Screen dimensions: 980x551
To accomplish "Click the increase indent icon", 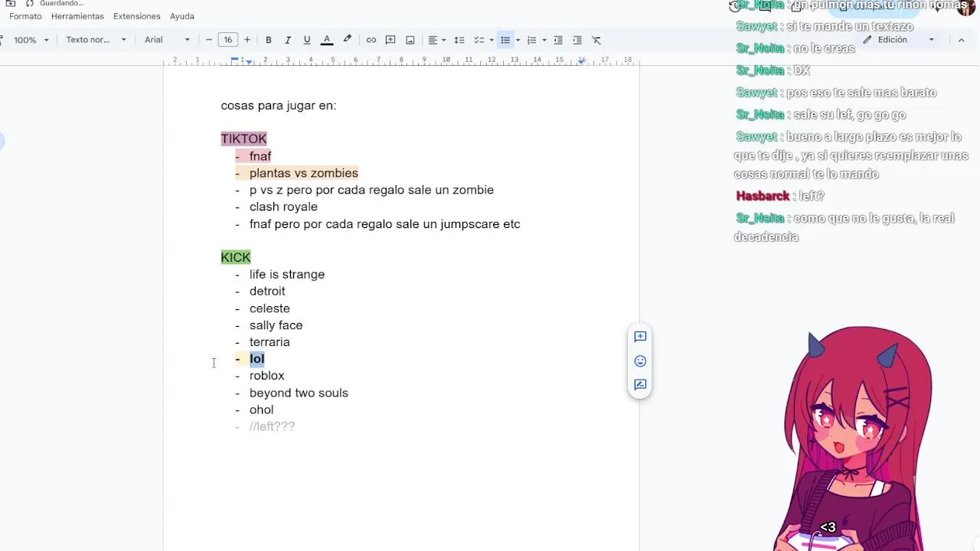I will coord(577,40).
